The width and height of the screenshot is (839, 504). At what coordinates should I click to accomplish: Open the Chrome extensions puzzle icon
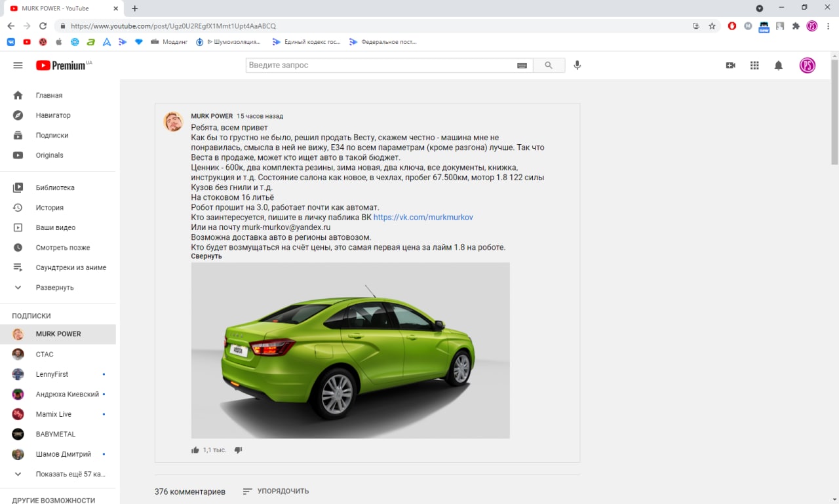point(796,26)
